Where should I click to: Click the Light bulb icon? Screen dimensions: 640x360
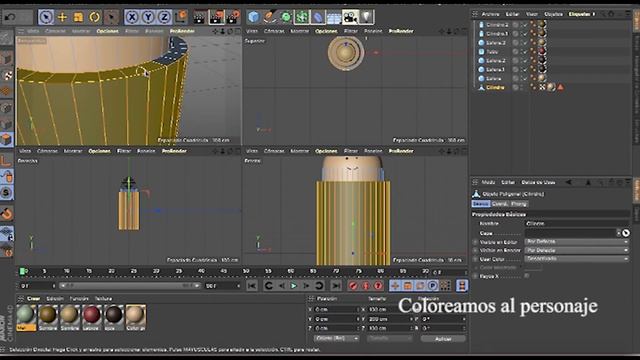click(367, 17)
